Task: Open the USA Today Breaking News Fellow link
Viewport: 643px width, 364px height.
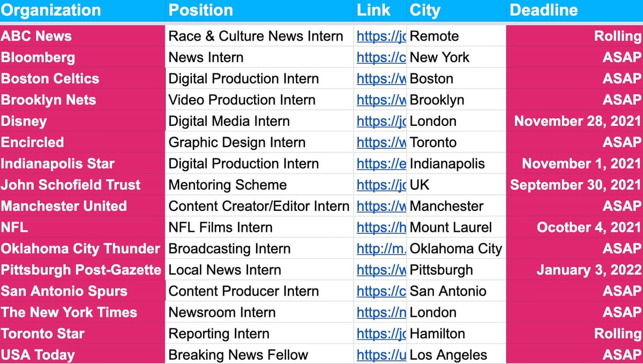Action: pyautogui.click(x=380, y=354)
